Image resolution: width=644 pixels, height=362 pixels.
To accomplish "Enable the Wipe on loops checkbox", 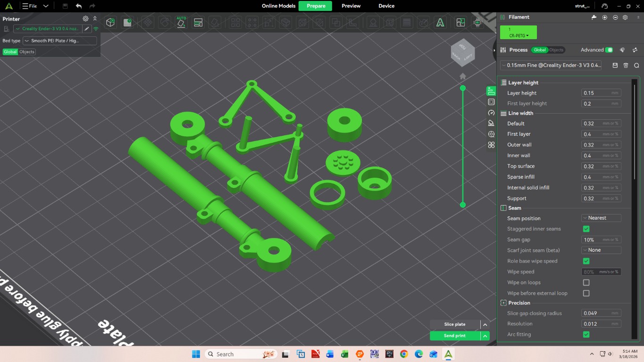I will pyautogui.click(x=586, y=283).
